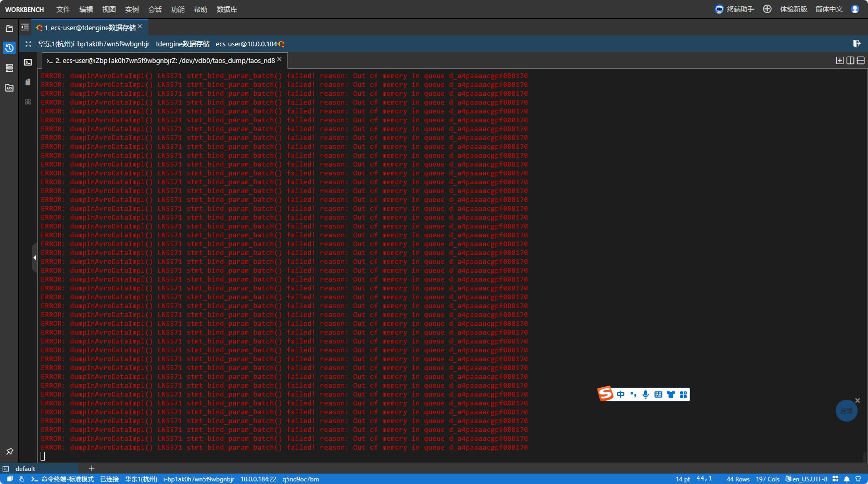Add a new terminal pane with plus-box icon
Screen dimensions: 868x484
click(839, 60)
